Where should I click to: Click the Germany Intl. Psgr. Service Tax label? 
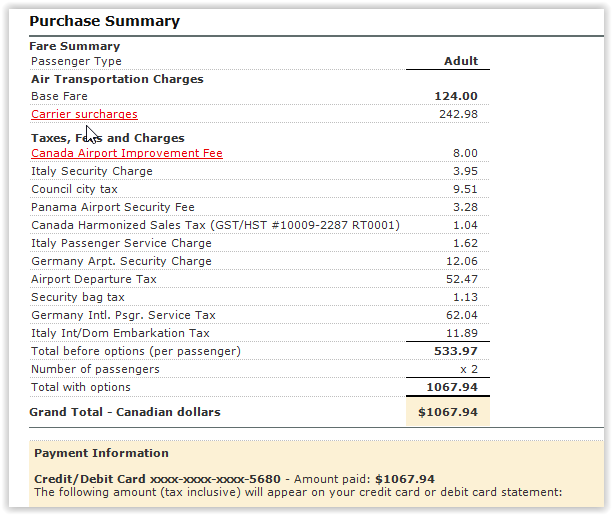123,315
